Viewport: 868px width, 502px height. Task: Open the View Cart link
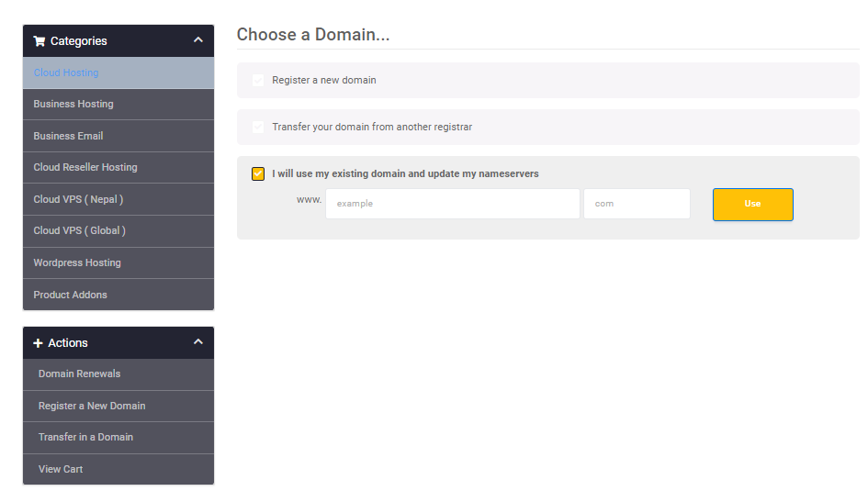pos(61,470)
